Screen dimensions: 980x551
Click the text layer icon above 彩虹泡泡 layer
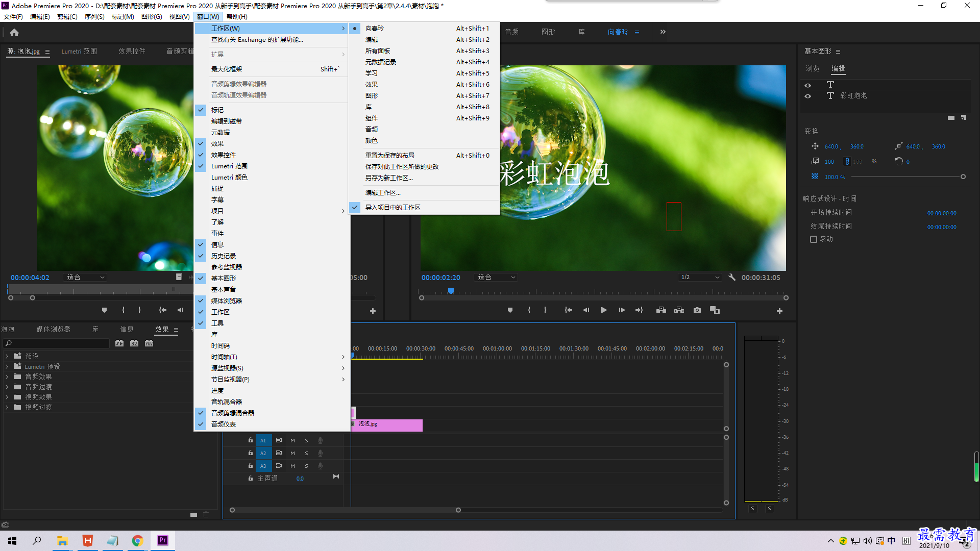830,85
